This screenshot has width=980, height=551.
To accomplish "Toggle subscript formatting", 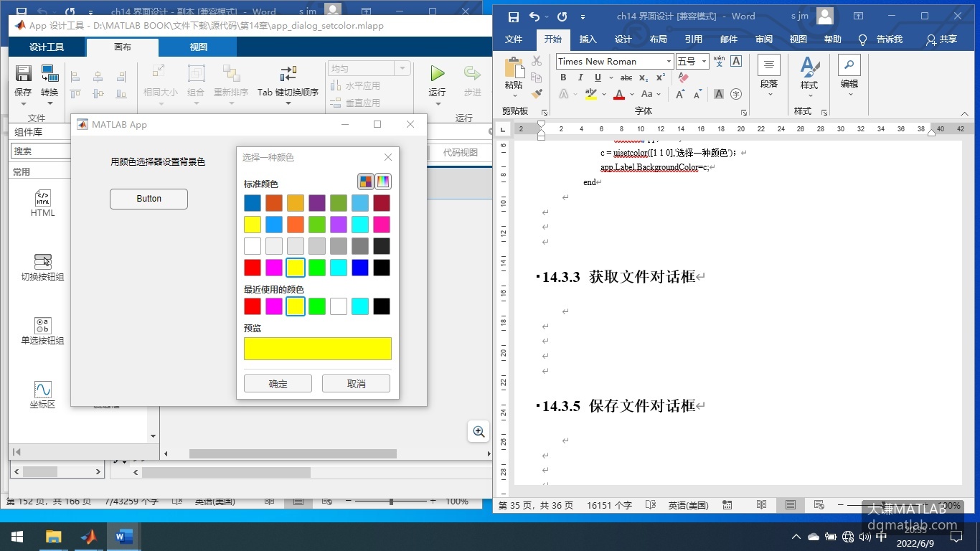I will pyautogui.click(x=644, y=77).
